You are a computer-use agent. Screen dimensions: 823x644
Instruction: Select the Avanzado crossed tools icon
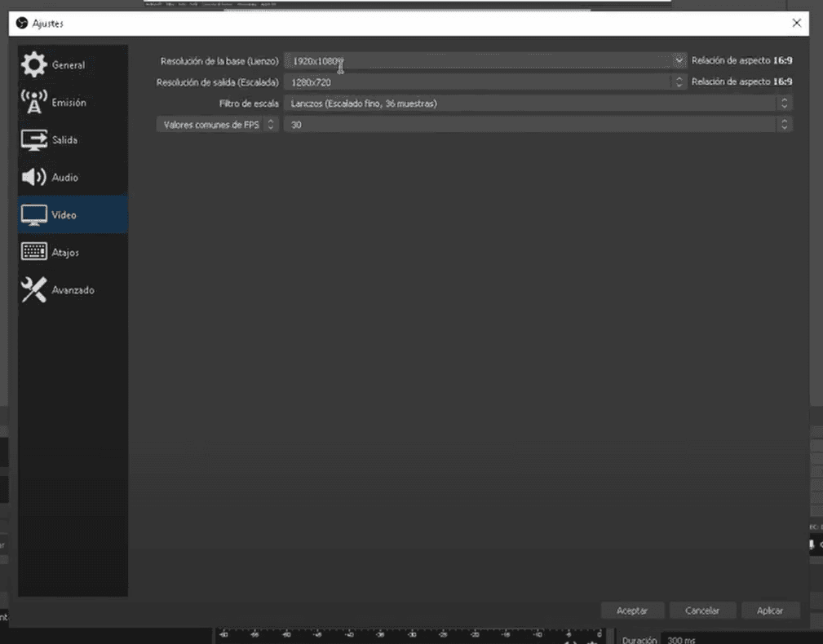(x=34, y=289)
